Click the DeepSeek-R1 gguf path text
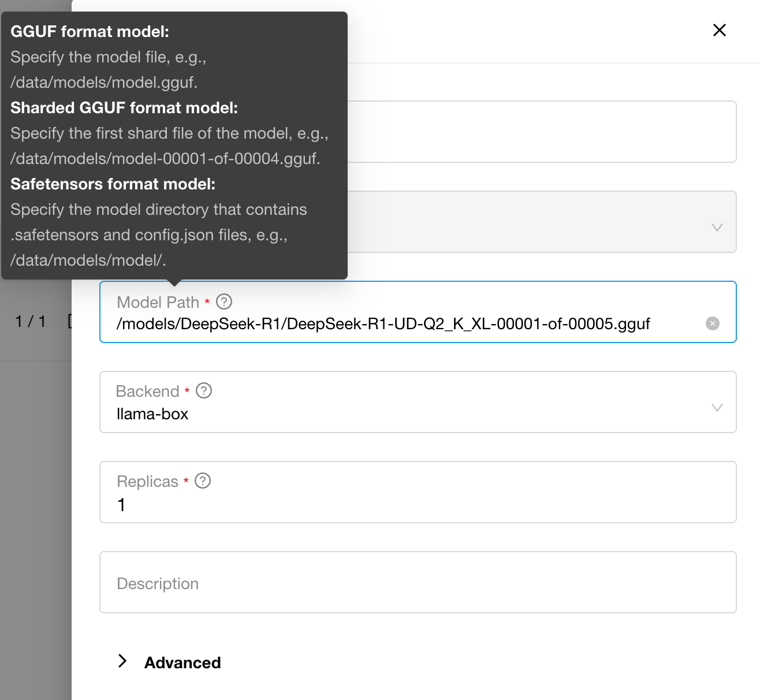 click(383, 323)
